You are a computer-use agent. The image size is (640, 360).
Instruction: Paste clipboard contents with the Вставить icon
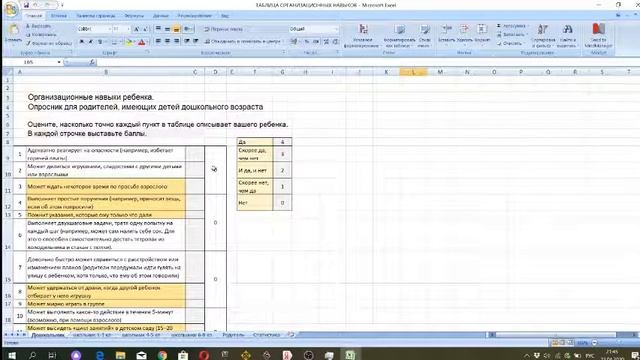tap(13, 33)
